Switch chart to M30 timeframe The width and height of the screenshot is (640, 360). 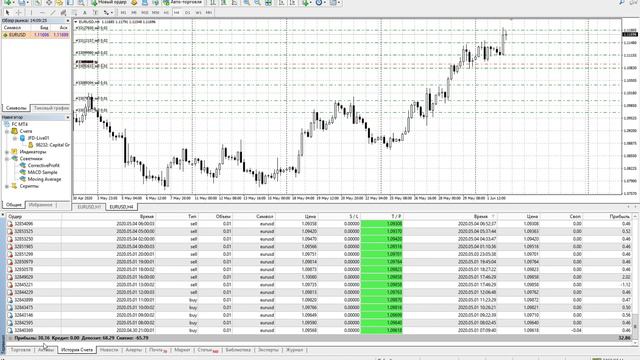coord(155,13)
